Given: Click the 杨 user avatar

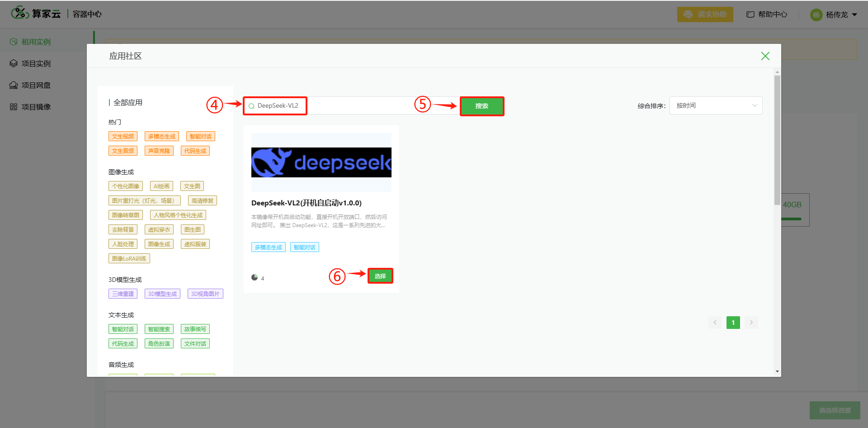Looking at the screenshot, I should (816, 15).
